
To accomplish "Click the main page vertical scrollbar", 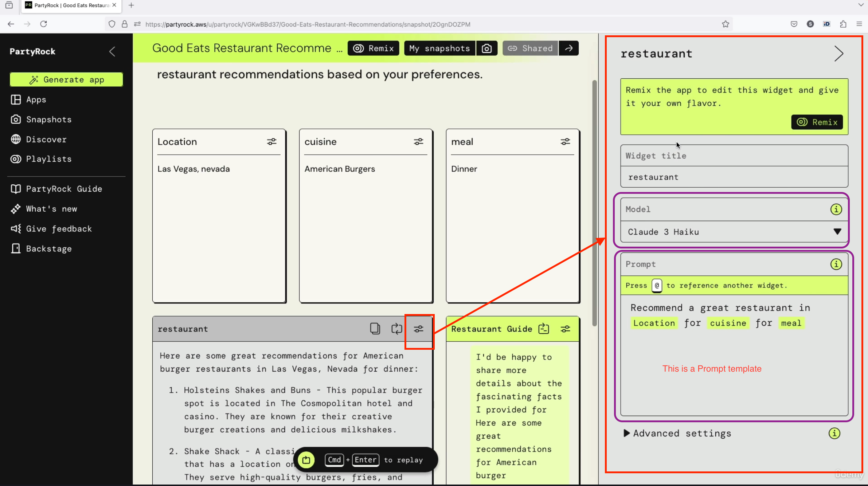I will [x=595, y=203].
